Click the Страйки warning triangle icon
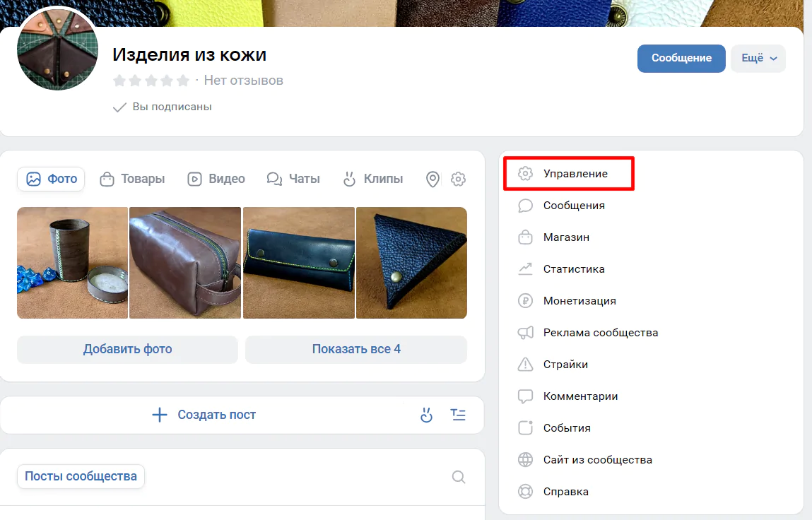812x520 pixels. click(525, 364)
